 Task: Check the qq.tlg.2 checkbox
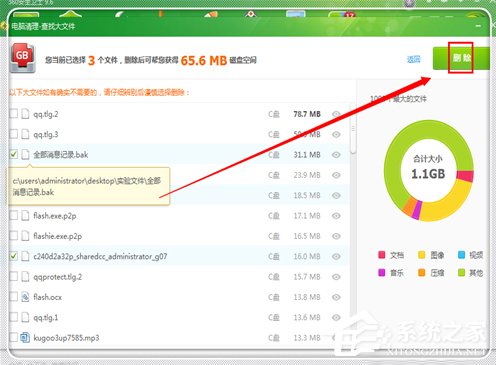coord(14,114)
